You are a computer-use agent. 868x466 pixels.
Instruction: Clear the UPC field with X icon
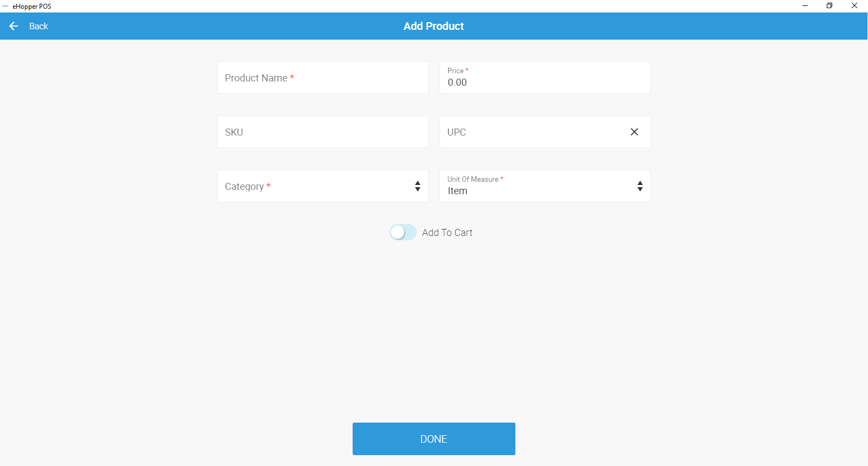point(634,132)
